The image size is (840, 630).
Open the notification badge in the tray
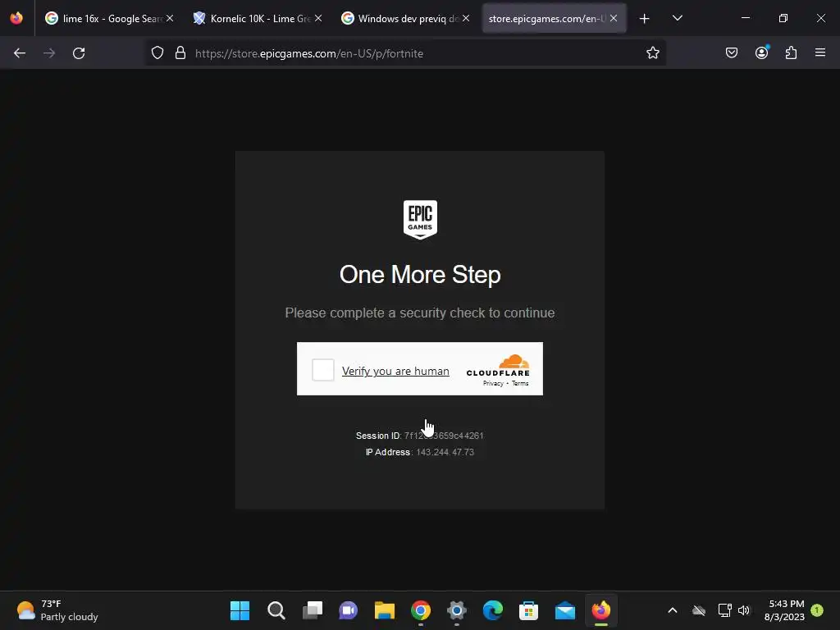coord(817,609)
